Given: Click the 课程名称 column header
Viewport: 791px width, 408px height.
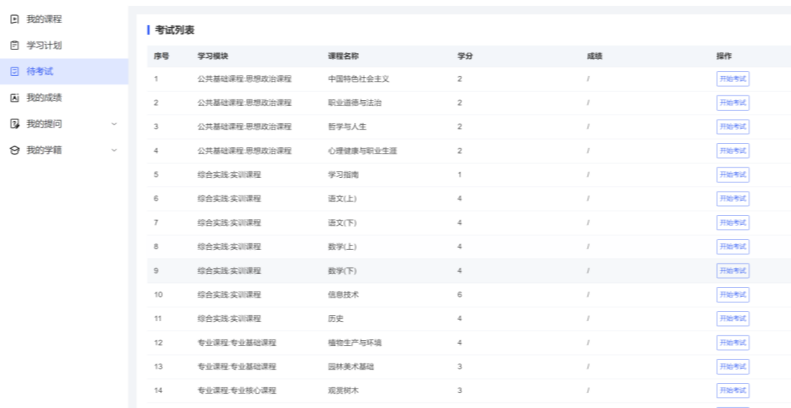Looking at the screenshot, I should 343,56.
